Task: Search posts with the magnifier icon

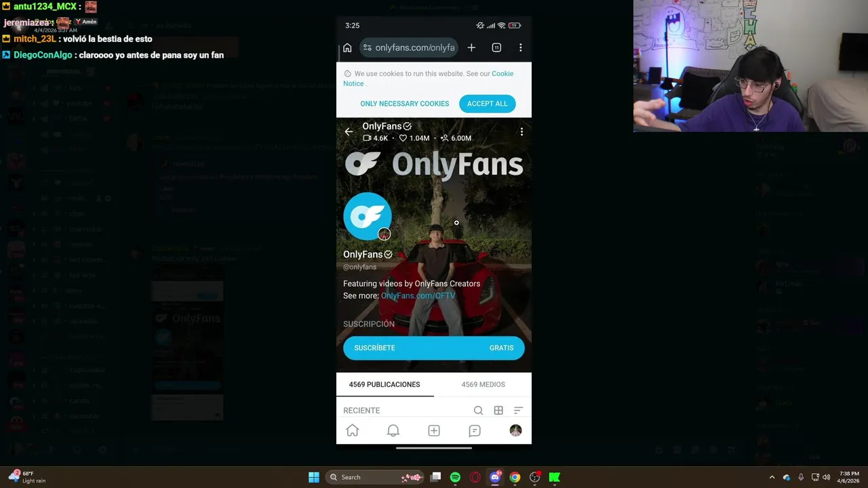Action: pyautogui.click(x=478, y=410)
